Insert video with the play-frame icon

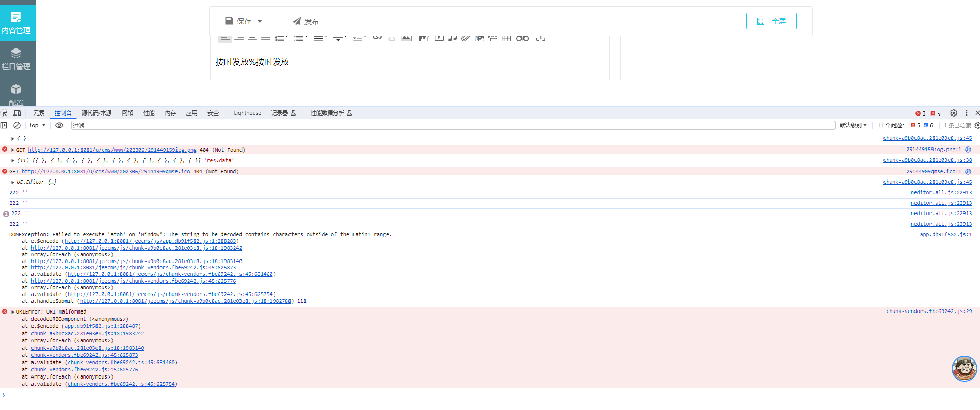pyautogui.click(x=439, y=39)
